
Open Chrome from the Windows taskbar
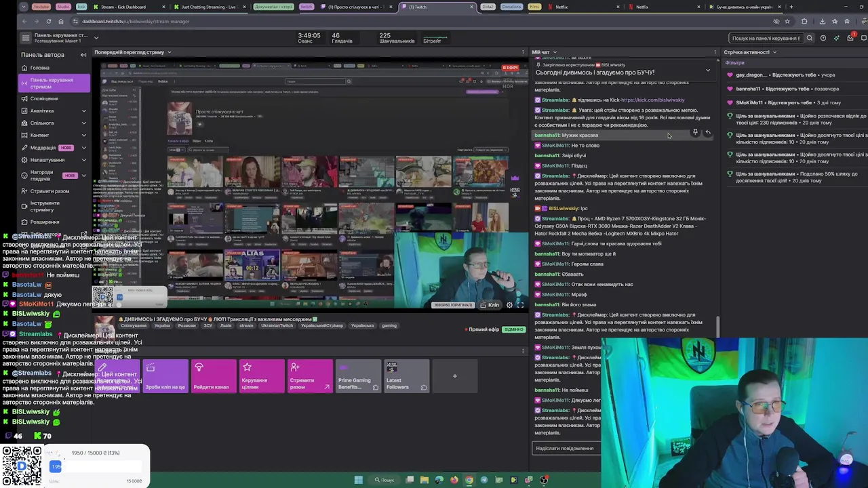(x=469, y=480)
